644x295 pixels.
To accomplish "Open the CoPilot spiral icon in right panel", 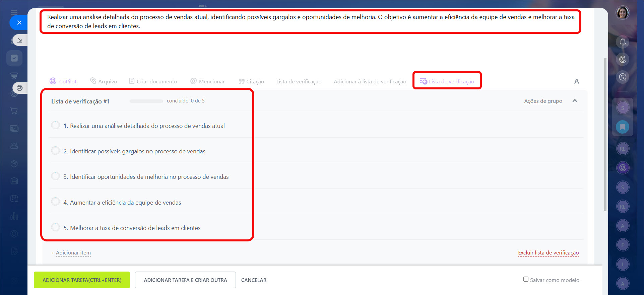I will (x=623, y=59).
